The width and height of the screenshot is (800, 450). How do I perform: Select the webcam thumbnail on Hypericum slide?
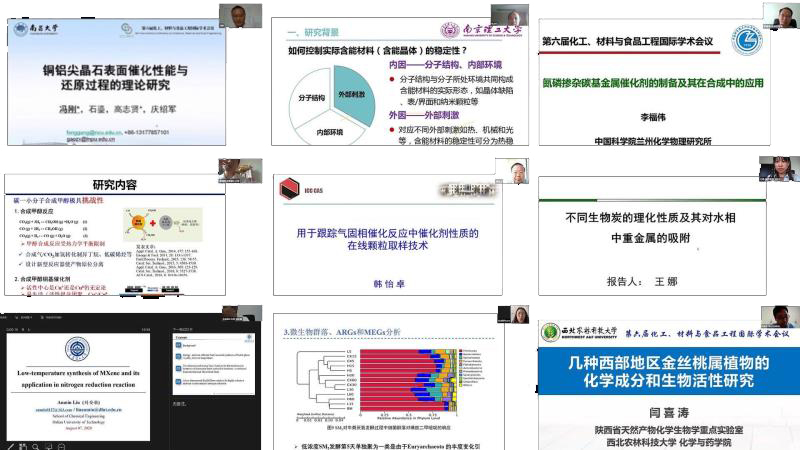776,317
